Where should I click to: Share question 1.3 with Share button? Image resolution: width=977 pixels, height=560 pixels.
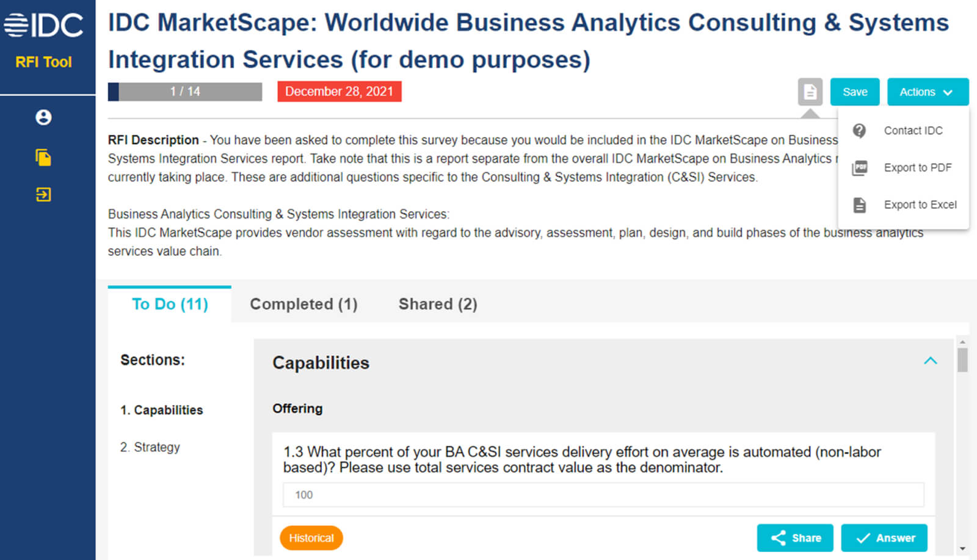pos(795,538)
